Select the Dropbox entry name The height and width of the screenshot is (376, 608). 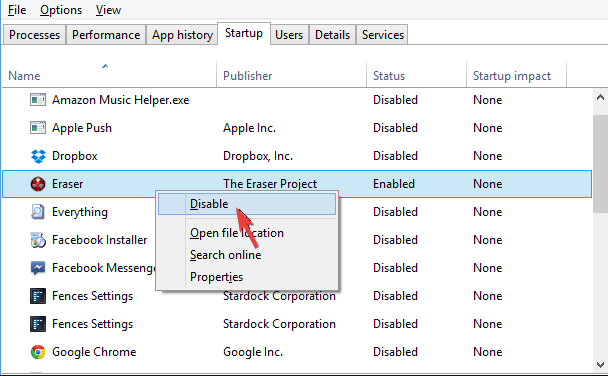pyautogui.click(x=74, y=156)
